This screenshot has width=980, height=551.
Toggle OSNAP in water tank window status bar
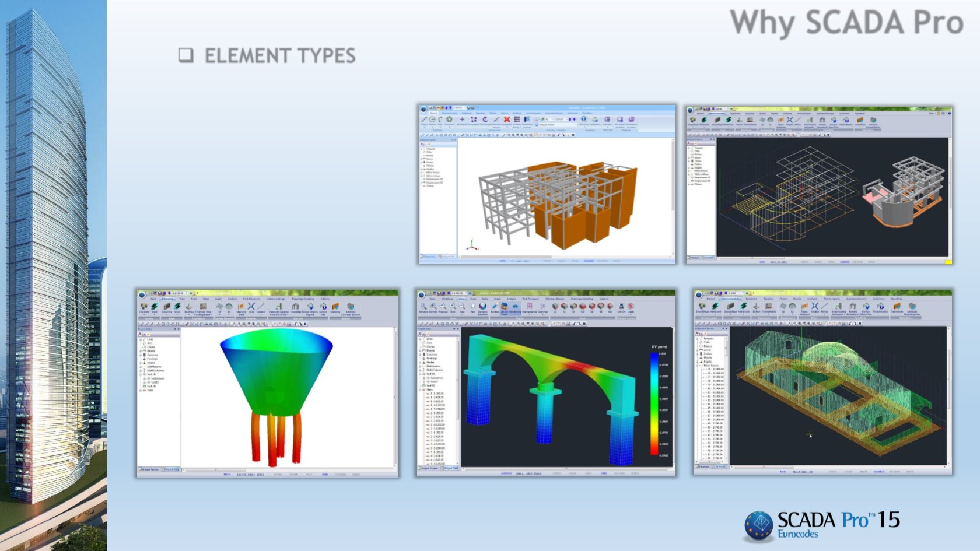[x=293, y=474]
